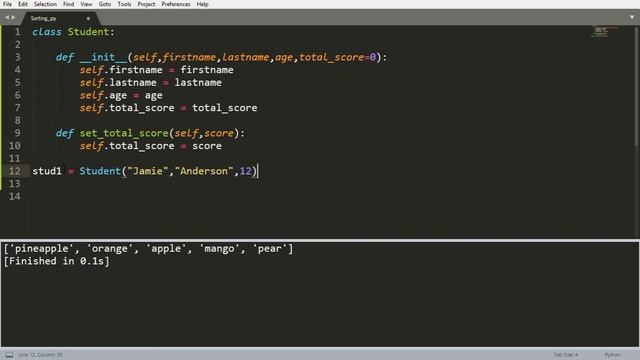
Task: Click 'pineapple' in the output panel
Action: tap(41, 249)
